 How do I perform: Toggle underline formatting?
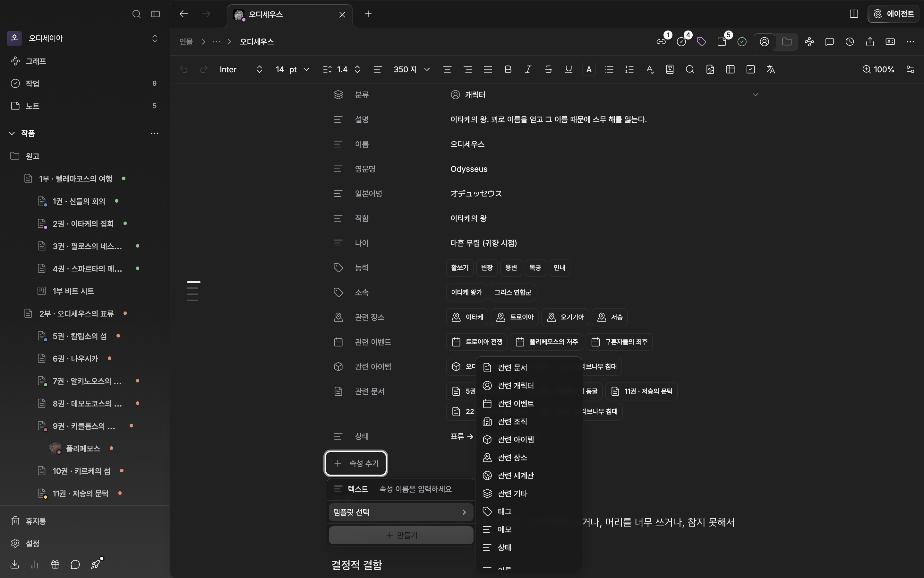click(x=569, y=69)
